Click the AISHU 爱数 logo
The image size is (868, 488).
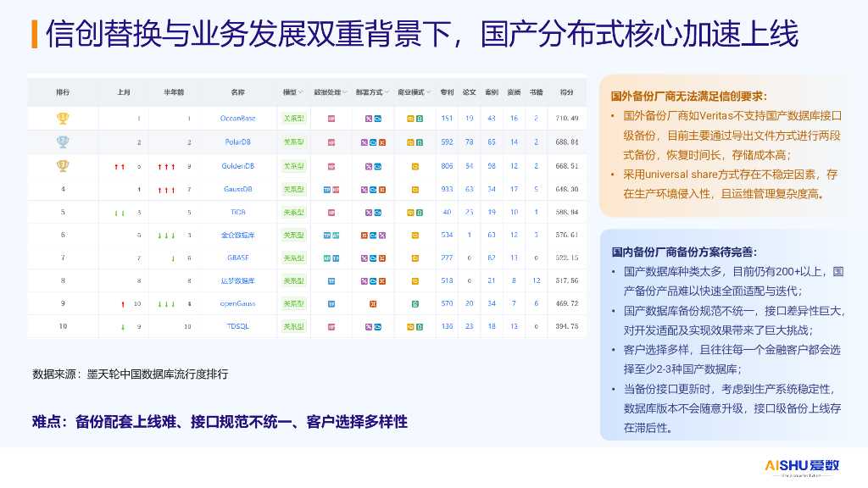(x=801, y=466)
